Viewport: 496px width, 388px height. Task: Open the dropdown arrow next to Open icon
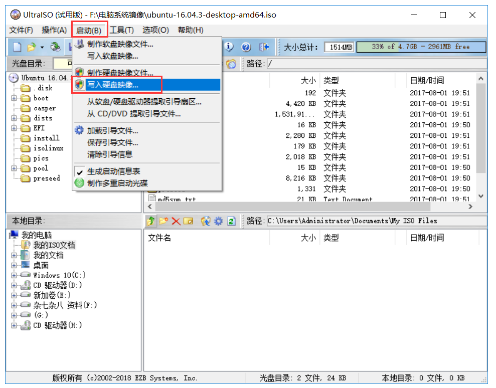42,47
